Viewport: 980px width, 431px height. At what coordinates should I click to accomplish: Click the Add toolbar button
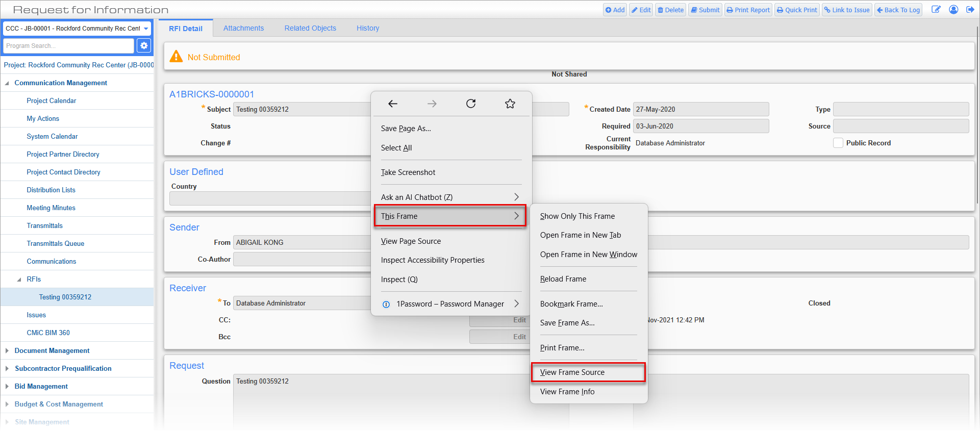click(x=615, y=10)
